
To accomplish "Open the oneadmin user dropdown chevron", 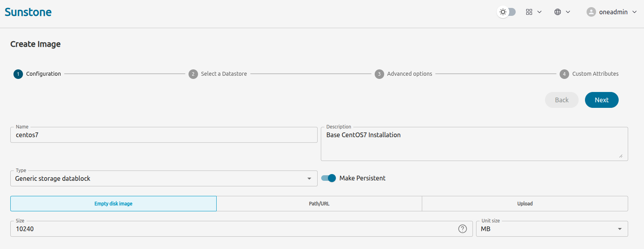I will [x=634, y=12].
